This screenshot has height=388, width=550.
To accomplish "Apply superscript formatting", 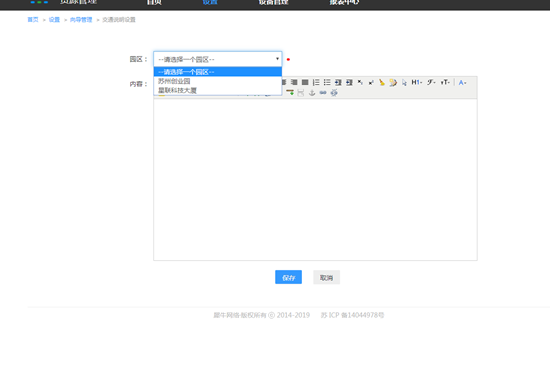I will (371, 82).
